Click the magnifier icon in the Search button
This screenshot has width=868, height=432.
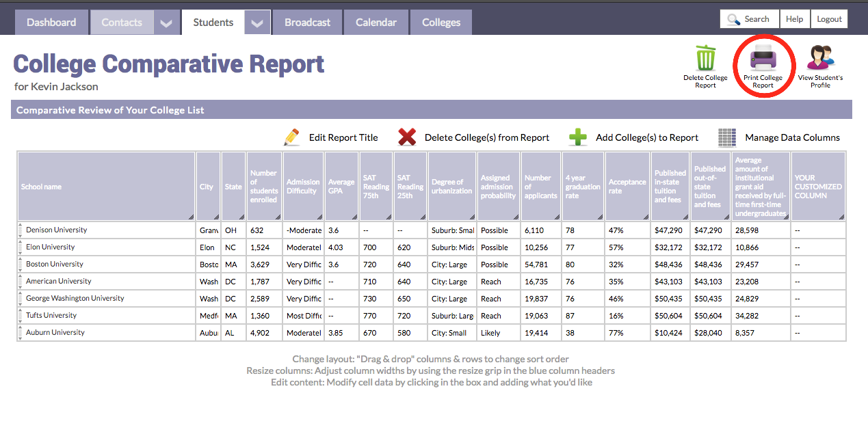coord(733,19)
